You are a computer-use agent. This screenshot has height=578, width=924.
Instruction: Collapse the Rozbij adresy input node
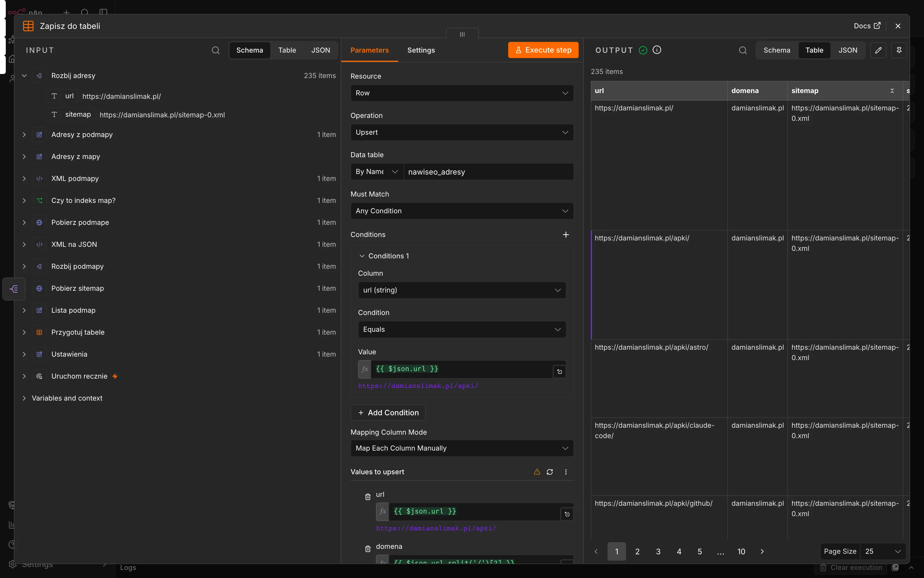tap(24, 76)
